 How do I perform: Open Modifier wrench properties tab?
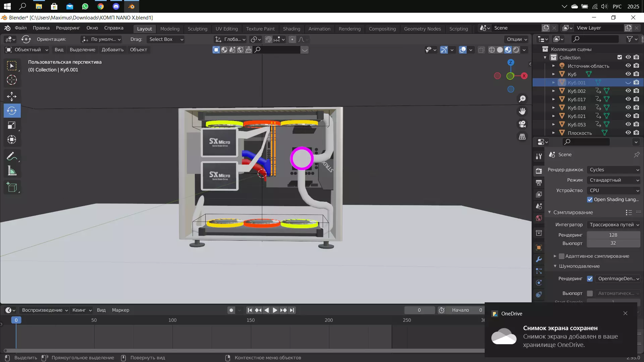coord(539,259)
